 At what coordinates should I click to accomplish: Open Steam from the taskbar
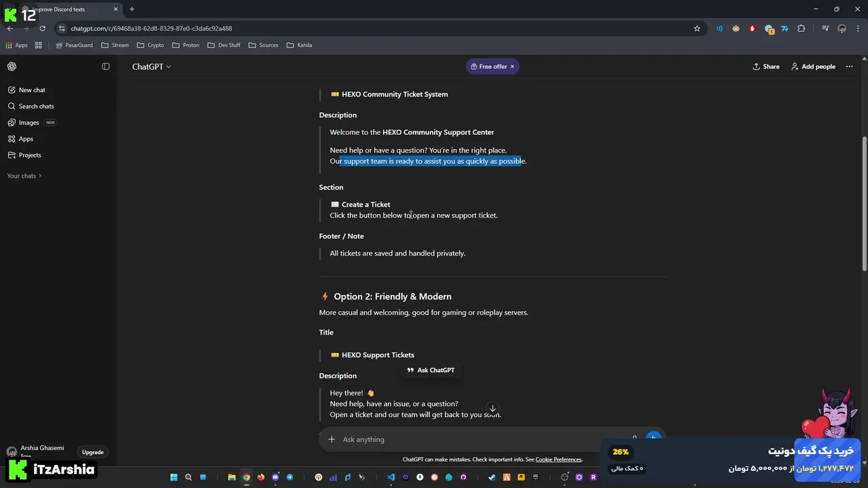point(492,477)
